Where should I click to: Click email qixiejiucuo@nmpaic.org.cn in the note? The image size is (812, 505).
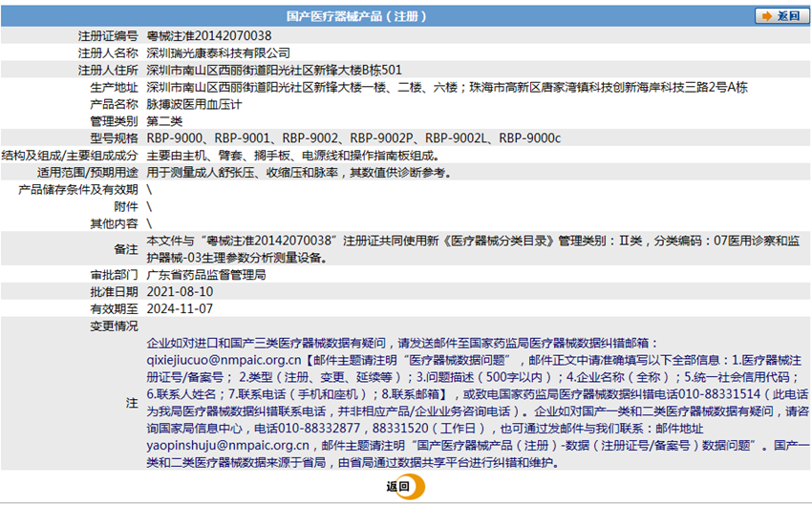(x=224, y=360)
